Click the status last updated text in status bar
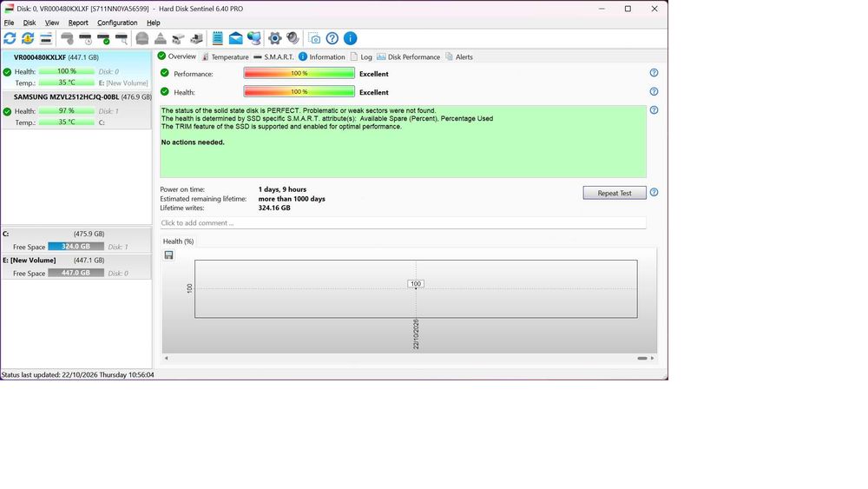 77,375
